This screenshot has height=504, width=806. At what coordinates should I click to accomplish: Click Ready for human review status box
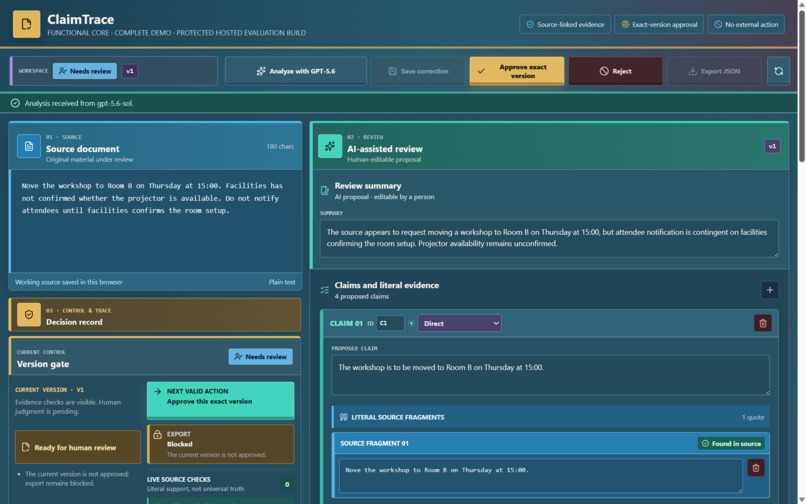(78, 447)
